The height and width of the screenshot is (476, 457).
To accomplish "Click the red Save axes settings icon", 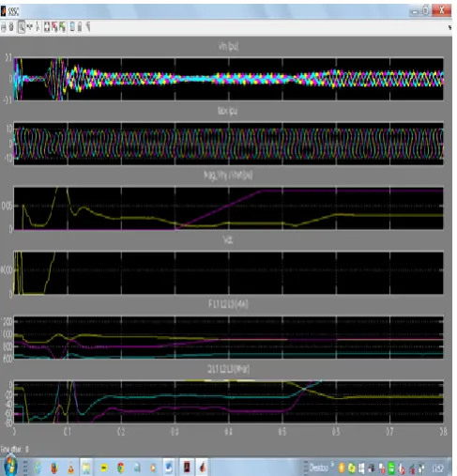I will (54, 27).
